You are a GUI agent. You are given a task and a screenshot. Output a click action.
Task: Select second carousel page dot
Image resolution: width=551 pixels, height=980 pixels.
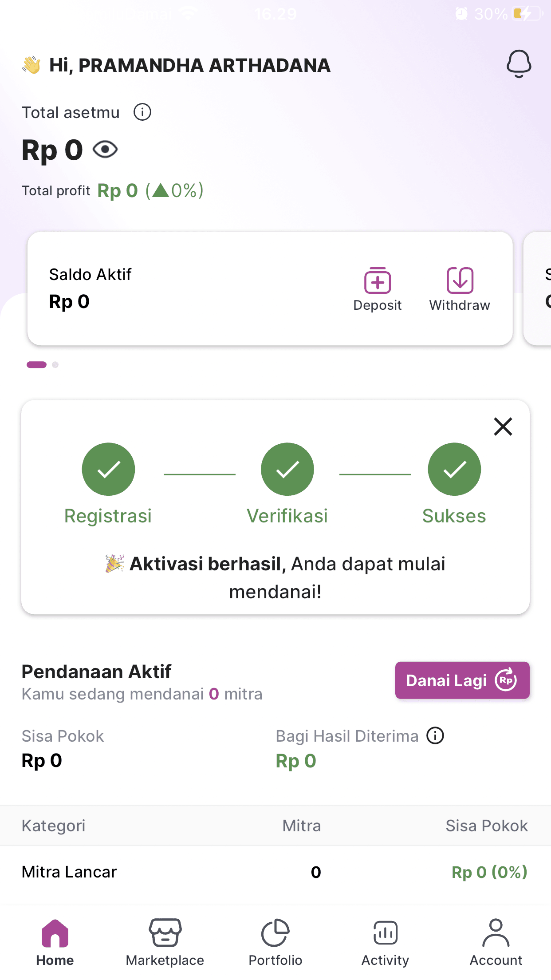point(55,365)
